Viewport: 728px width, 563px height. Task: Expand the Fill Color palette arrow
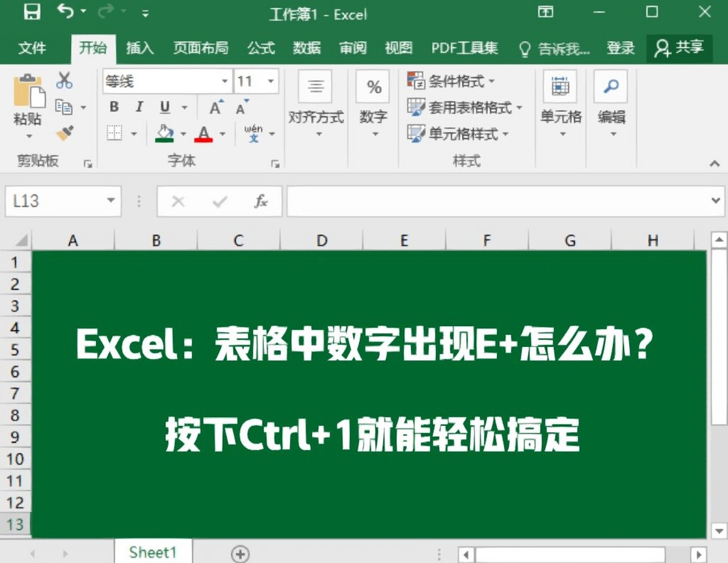pos(183,134)
